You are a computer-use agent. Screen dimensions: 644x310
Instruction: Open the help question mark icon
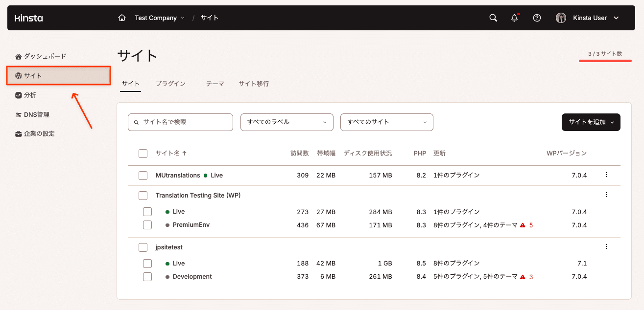coord(537,18)
